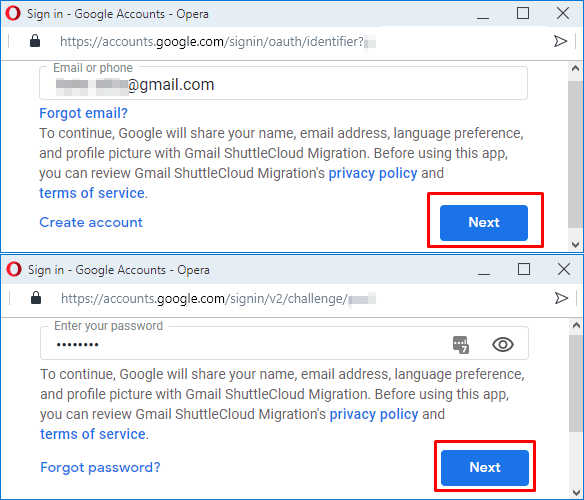Maximize the upper sign-in window
The width and height of the screenshot is (584, 500).
click(x=523, y=13)
